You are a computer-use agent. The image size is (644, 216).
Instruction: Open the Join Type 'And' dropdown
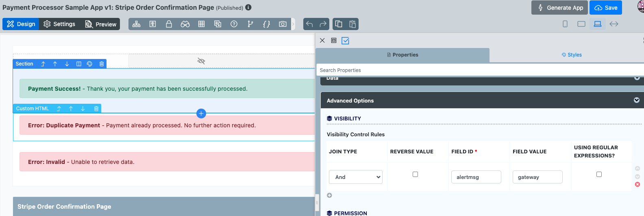point(356,177)
